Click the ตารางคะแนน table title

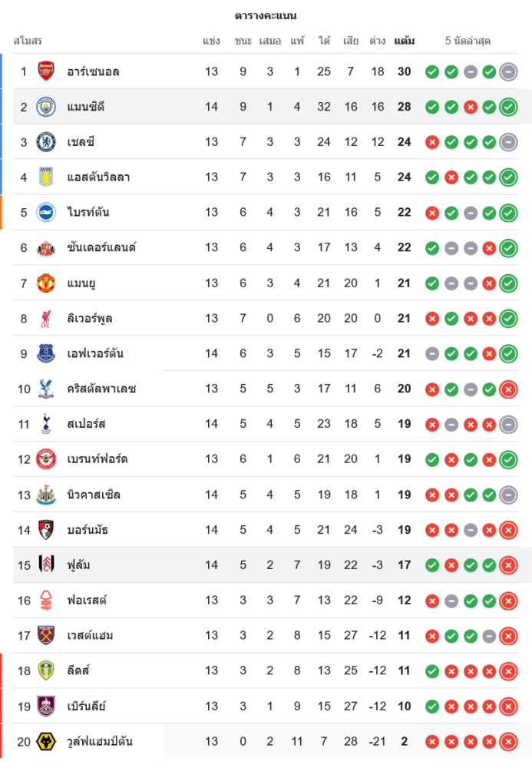click(266, 16)
